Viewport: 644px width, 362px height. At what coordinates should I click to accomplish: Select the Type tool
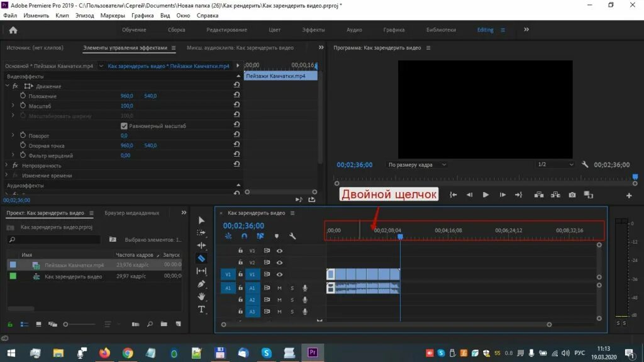click(x=201, y=309)
